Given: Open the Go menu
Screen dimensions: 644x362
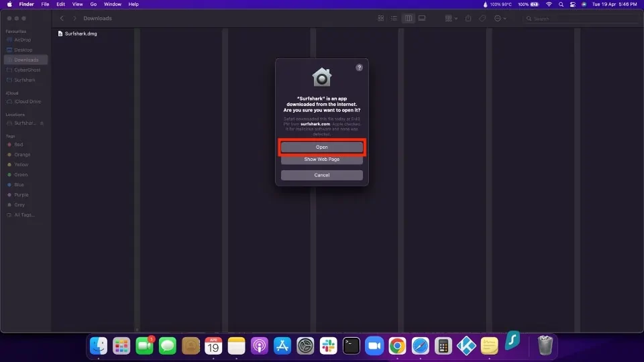Looking at the screenshot, I should click(x=93, y=4).
